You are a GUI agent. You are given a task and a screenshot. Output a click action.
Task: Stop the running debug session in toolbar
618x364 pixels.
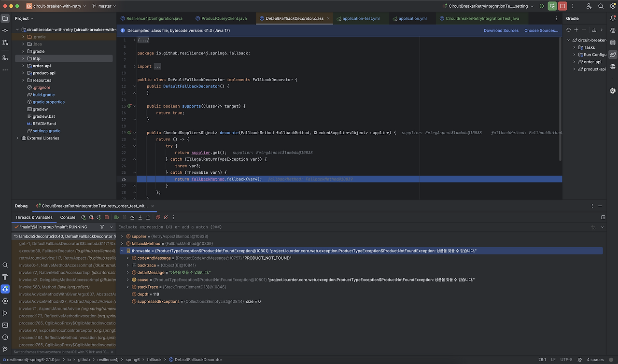click(x=562, y=6)
